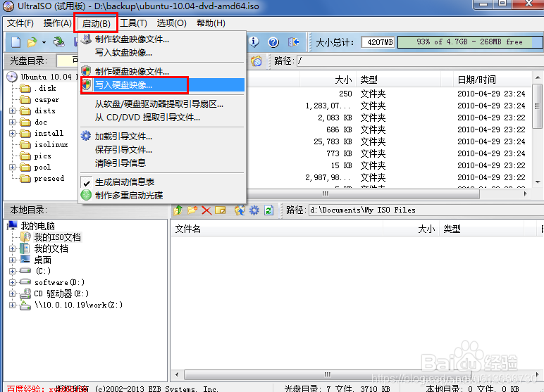The width and height of the screenshot is (544, 392).
Task: Click the 文件名 column header in local list
Action: (x=276, y=229)
